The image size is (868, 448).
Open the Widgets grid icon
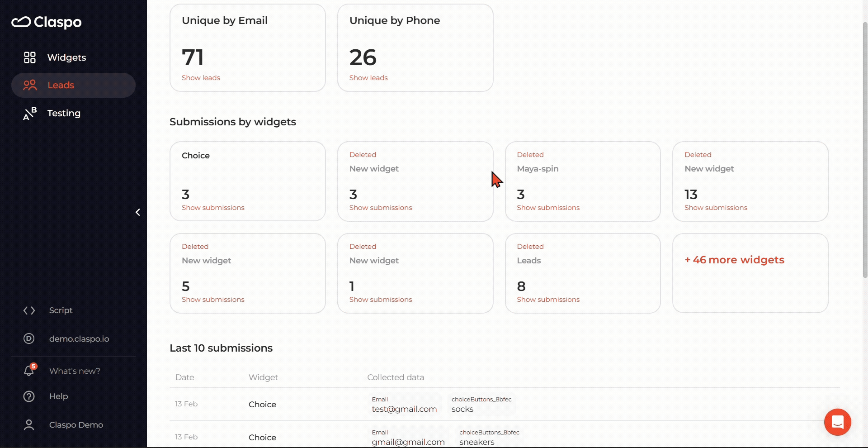30,57
